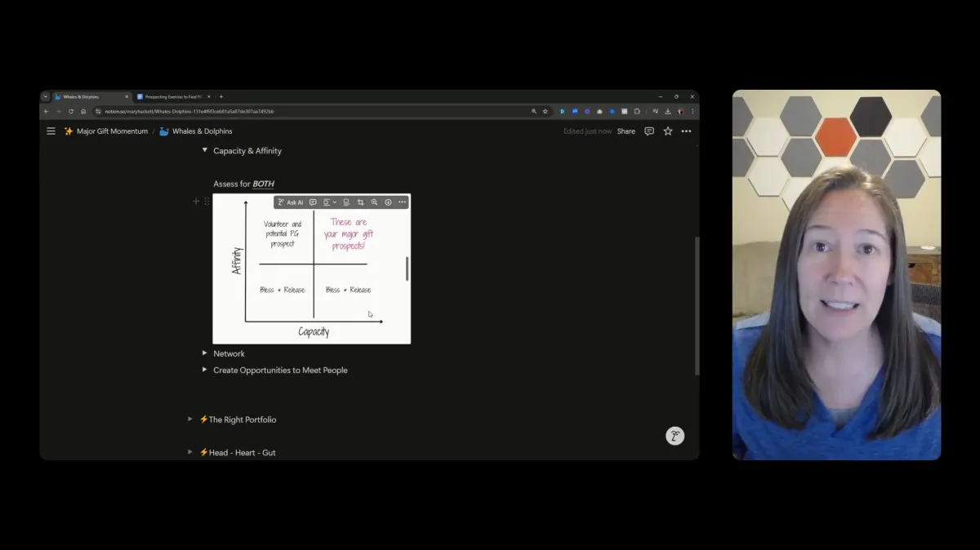
Task: Click 'The Right Portfolio' heading text
Action: click(x=243, y=419)
